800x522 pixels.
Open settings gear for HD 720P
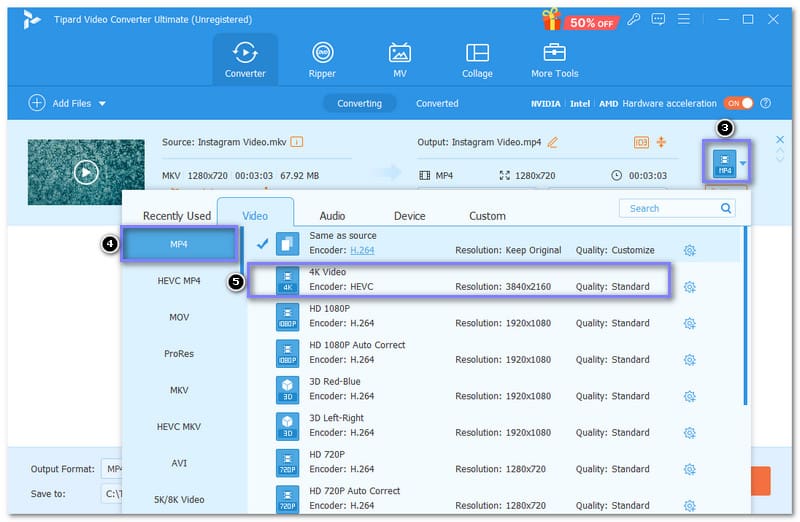(689, 469)
